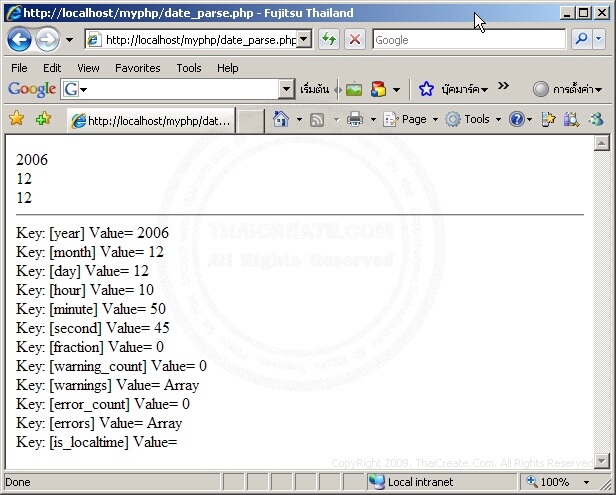The image size is (616, 495).
Task: Click the line 'Key: [warnings] Value= Array'
Action: click(x=107, y=385)
